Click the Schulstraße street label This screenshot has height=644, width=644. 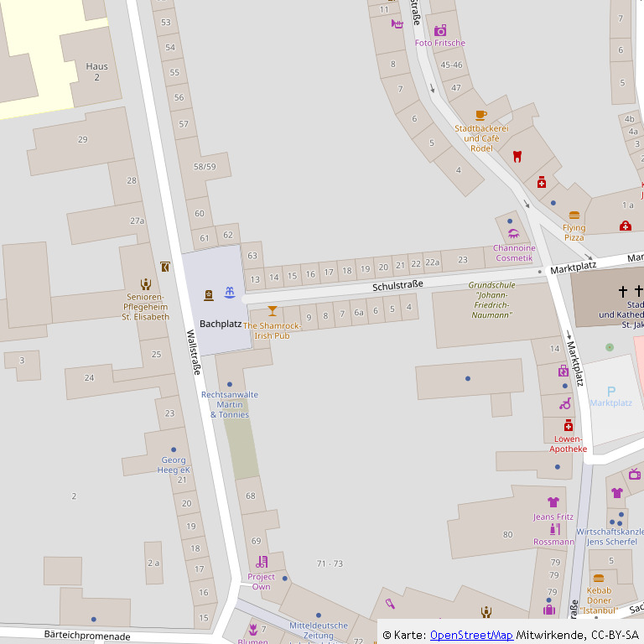pos(397,285)
